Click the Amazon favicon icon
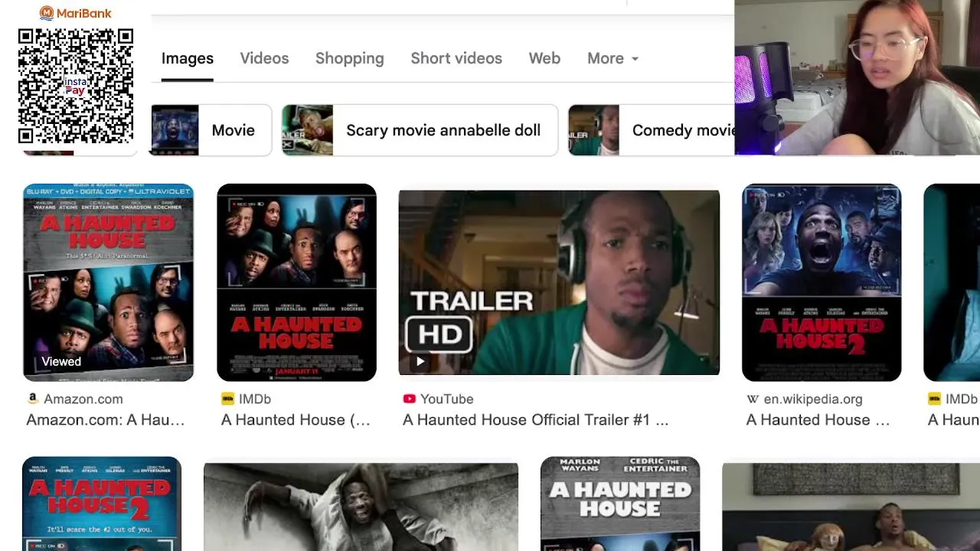 pyautogui.click(x=33, y=399)
